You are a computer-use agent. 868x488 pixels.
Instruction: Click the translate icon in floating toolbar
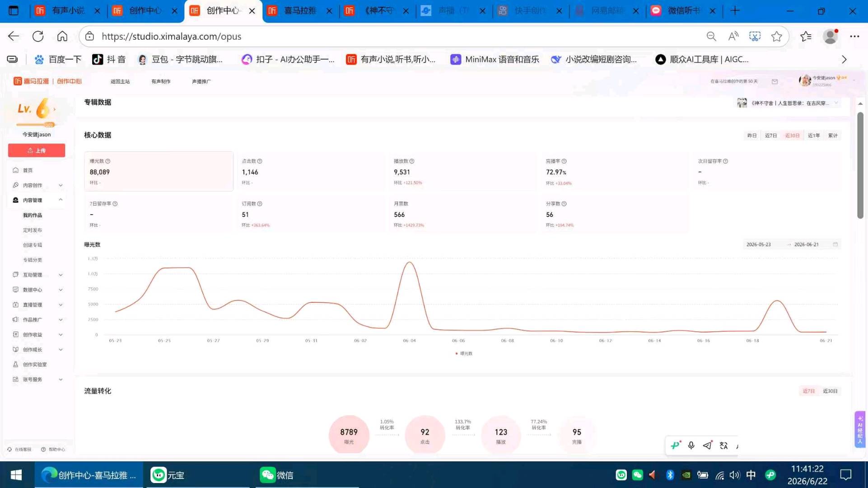[723, 446]
